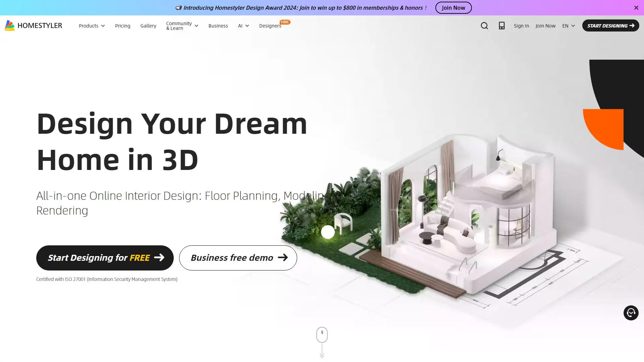Request a Business free demo
The image size is (644, 362).
[237, 258]
